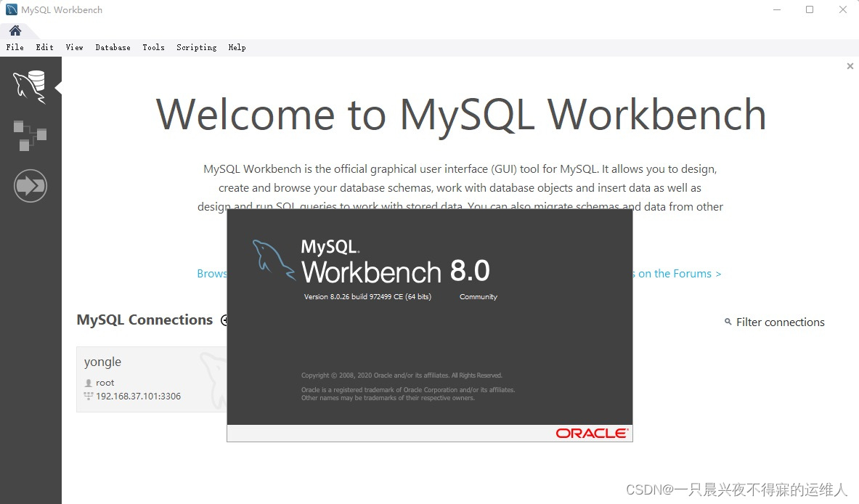Click the Workbench 8.0 splash title
The width and height of the screenshot is (859, 504).
click(396, 272)
